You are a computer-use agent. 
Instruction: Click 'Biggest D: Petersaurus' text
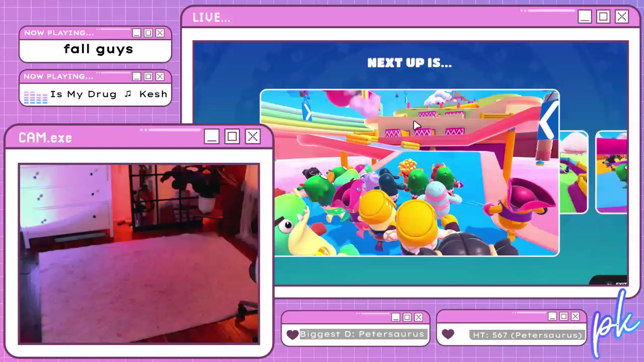pos(362,334)
